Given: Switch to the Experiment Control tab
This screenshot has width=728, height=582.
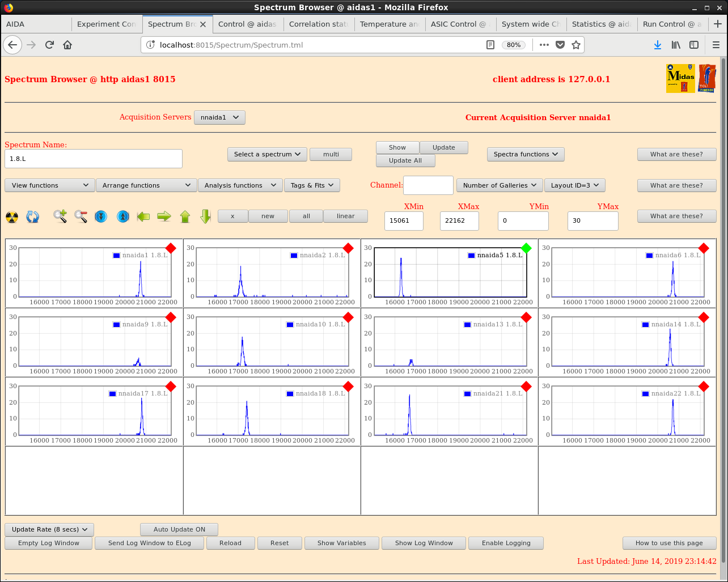Looking at the screenshot, I should (107, 24).
